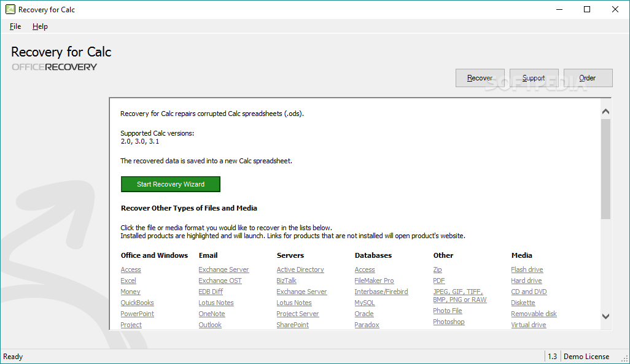Screen dimensions: 630x364
Task: Click the Support button
Action: coord(534,78)
